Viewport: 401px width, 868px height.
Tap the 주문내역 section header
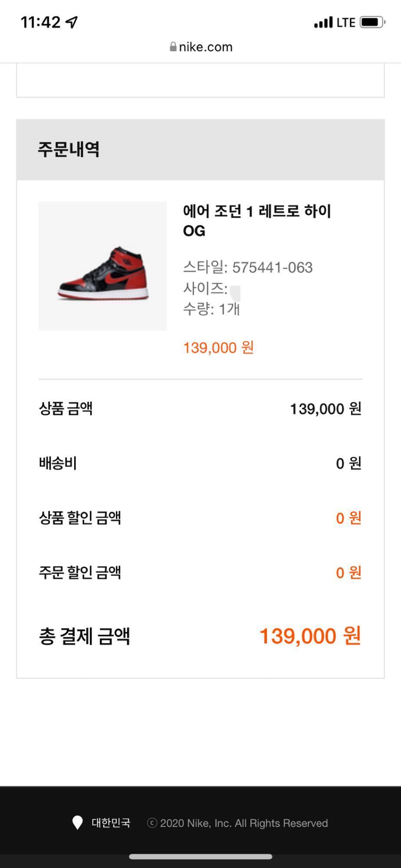pyautogui.click(x=200, y=149)
